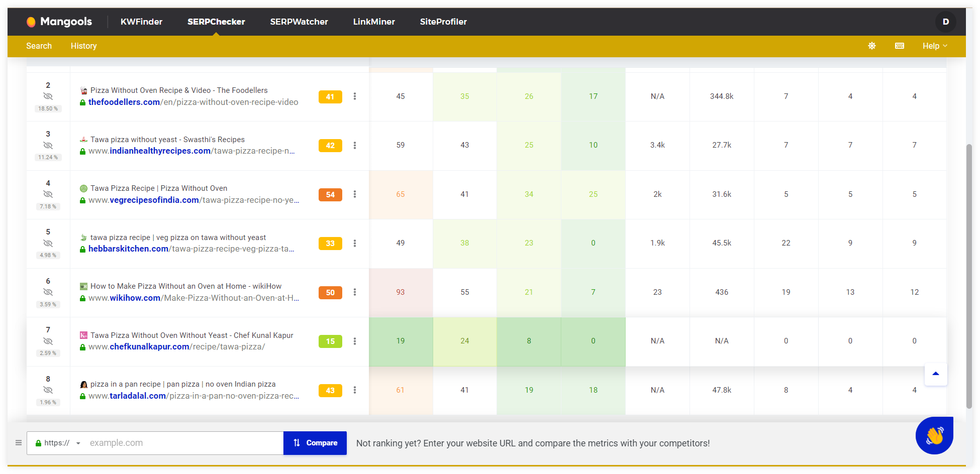Image resolution: width=980 pixels, height=474 pixels.
Task: Open settings via the gear icon
Action: point(872,46)
